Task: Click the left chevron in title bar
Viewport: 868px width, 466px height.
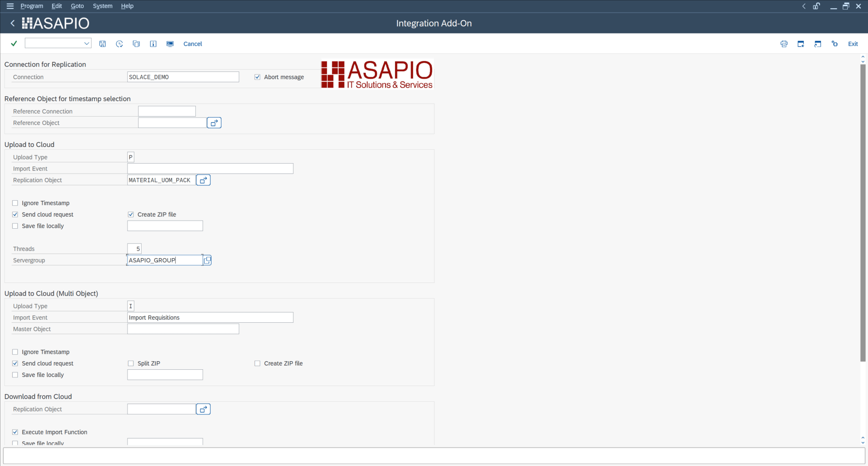Action: 804,6
